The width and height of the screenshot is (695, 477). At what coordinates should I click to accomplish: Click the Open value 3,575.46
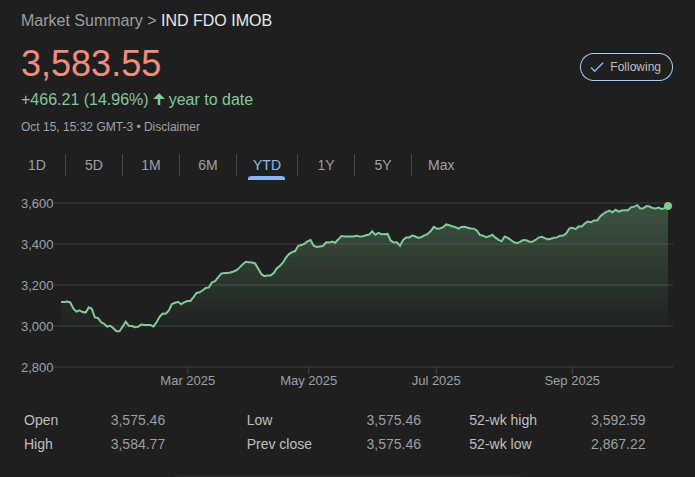[x=138, y=420]
